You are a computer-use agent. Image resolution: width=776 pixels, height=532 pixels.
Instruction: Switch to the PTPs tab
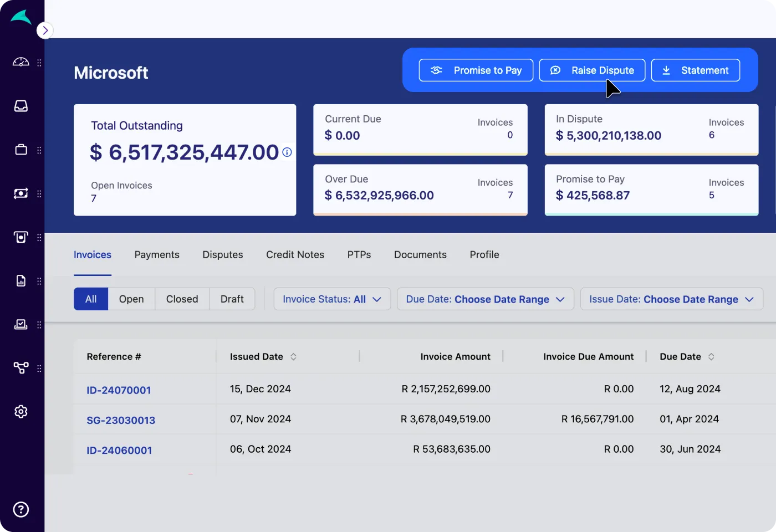(x=359, y=255)
